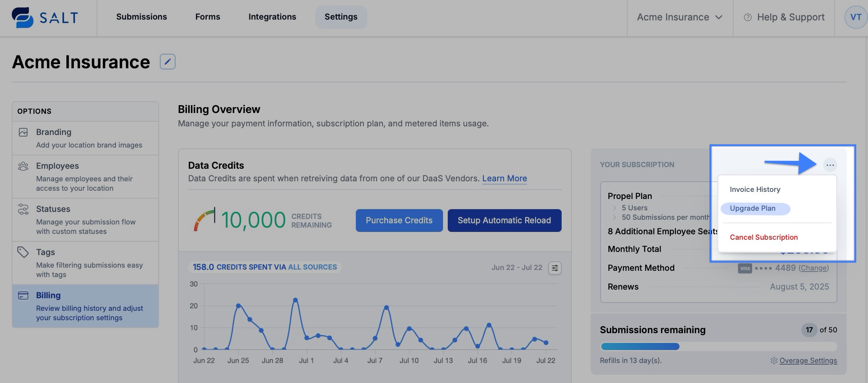Click the 10,000 credits remaining value

coord(253,220)
